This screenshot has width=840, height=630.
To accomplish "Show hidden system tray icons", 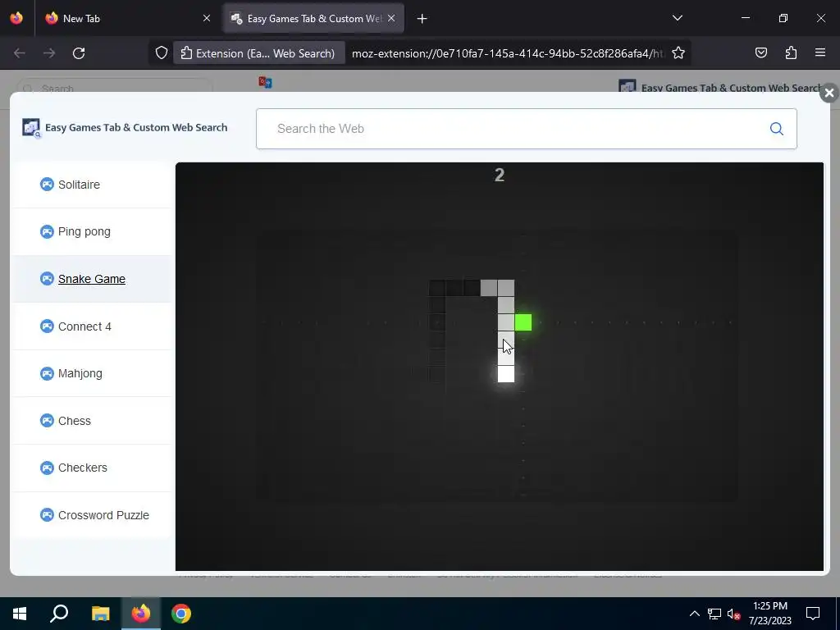I will [x=694, y=614].
